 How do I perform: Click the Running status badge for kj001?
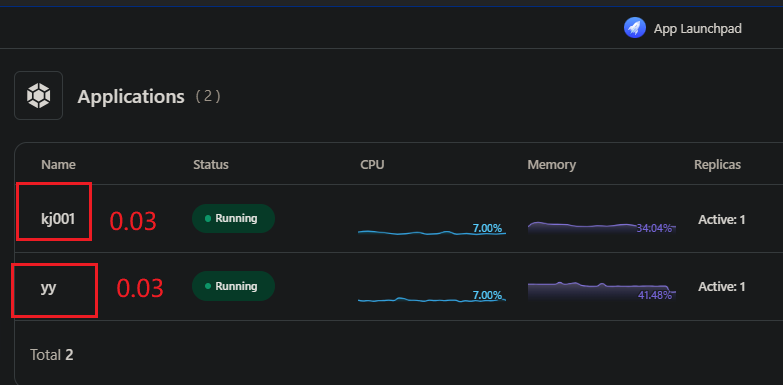pos(233,218)
